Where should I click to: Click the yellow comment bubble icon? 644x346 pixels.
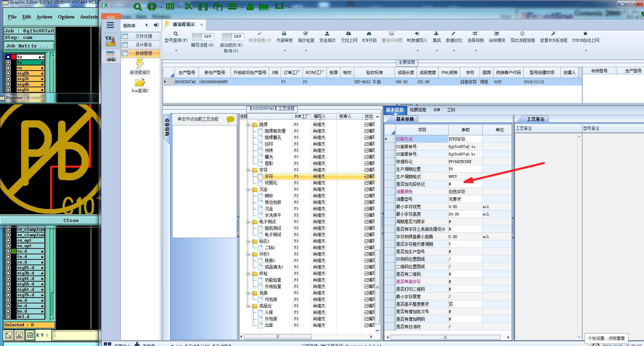(231, 119)
